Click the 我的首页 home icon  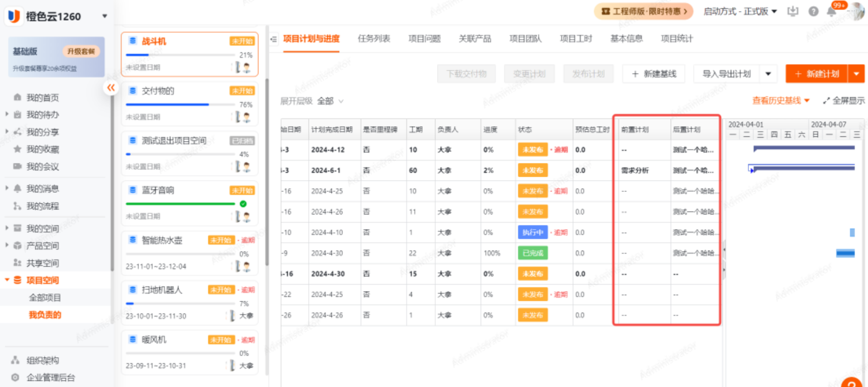(17, 97)
